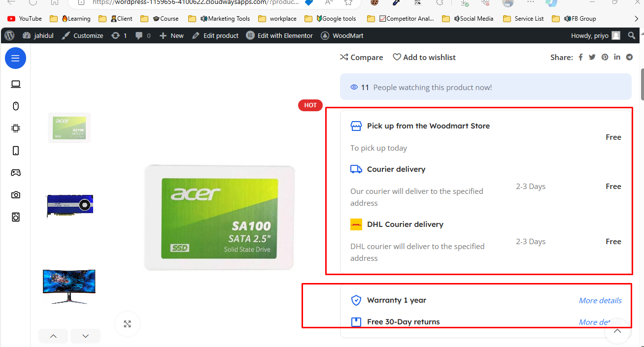Select the smartphone category icon
Viewport: 644px width, 347px height.
16,151
